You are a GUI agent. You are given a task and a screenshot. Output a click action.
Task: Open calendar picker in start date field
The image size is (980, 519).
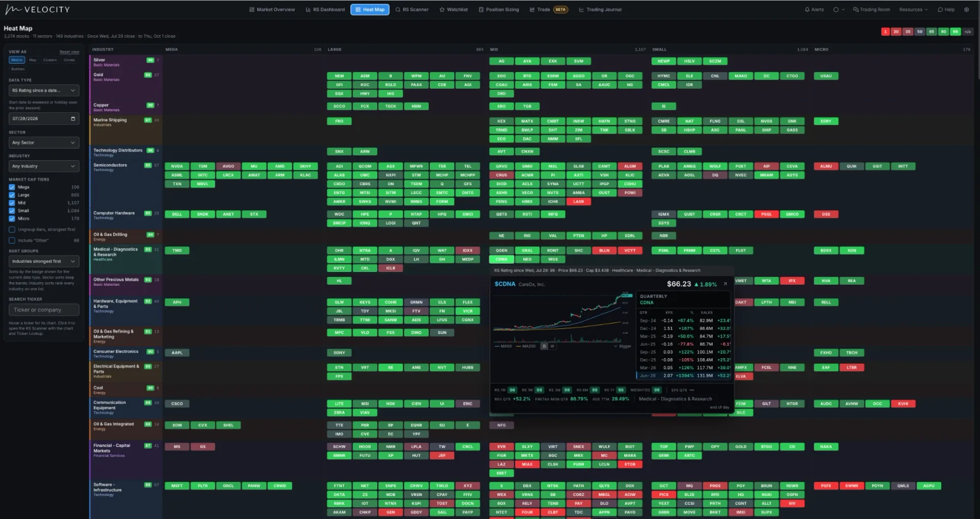tap(73, 118)
